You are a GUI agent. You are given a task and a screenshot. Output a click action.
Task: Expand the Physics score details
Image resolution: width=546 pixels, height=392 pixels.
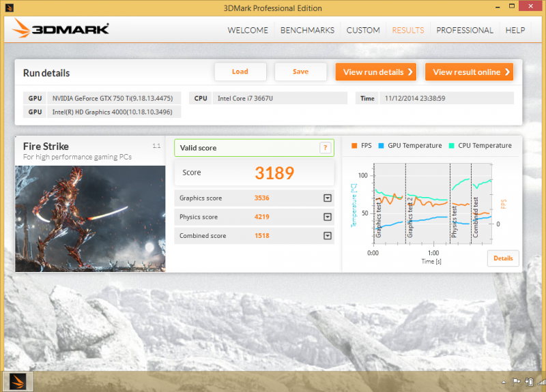pos(328,217)
